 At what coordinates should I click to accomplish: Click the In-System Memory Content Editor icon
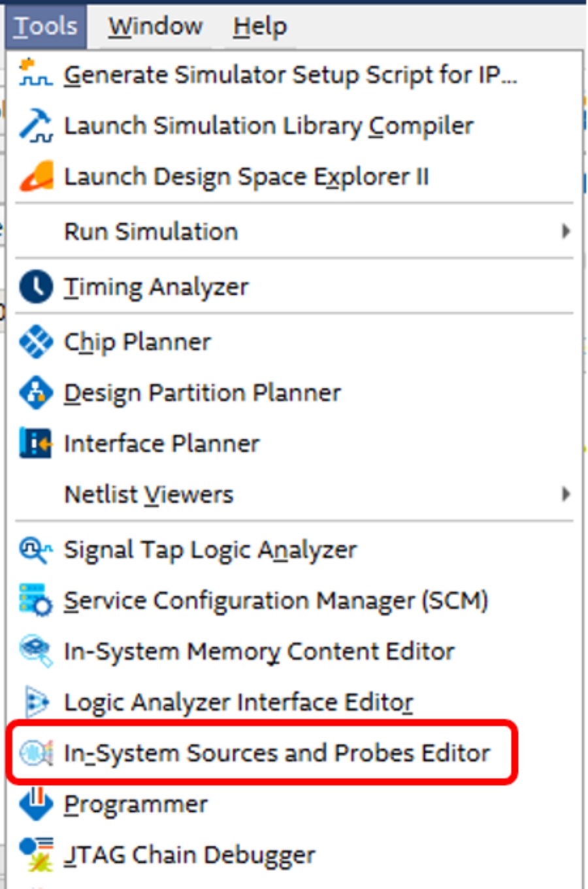pyautogui.click(x=35, y=651)
